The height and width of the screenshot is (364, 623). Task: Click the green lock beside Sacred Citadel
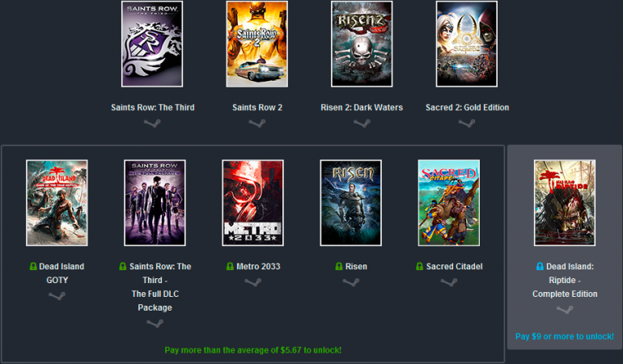(420, 266)
